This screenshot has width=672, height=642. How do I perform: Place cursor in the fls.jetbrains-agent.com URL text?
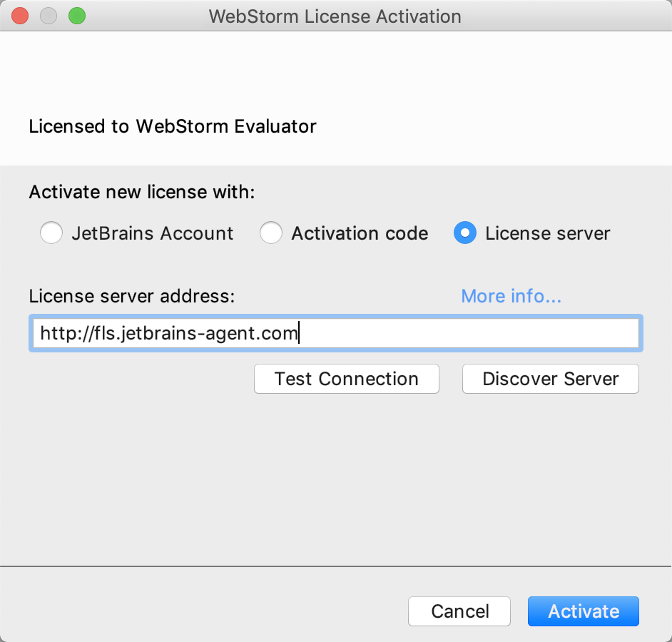click(169, 333)
